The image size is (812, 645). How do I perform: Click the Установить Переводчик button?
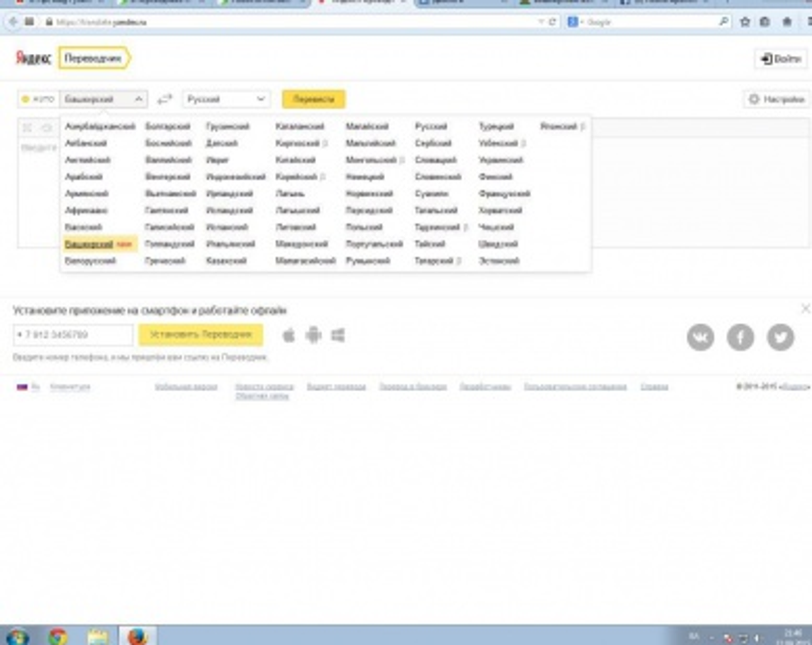click(200, 335)
